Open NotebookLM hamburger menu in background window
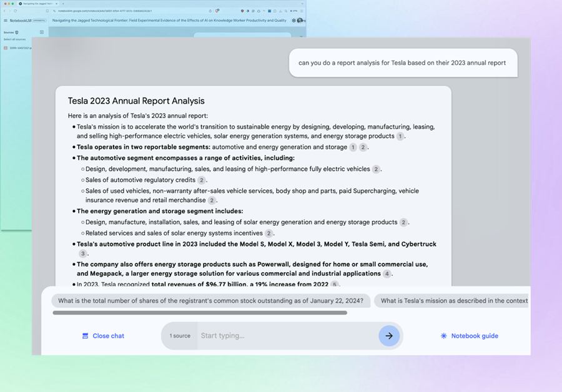Screen dimensions: 562x392 pyautogui.click(x=6, y=21)
